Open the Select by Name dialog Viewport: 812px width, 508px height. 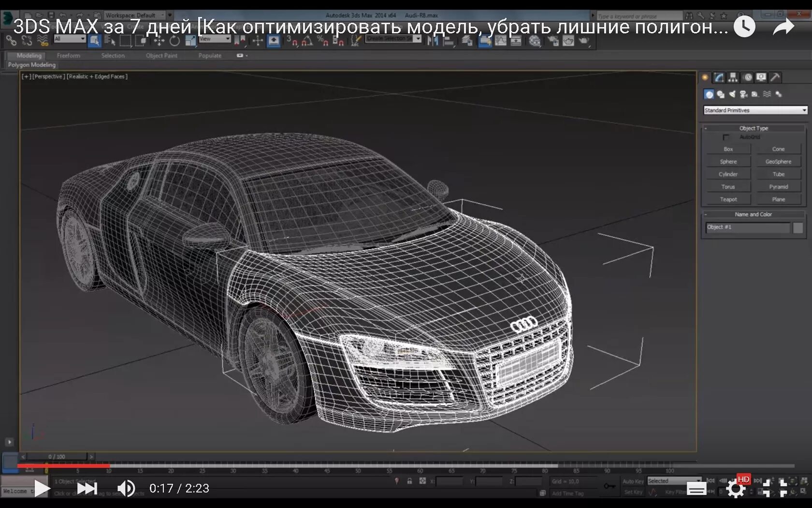coord(110,41)
